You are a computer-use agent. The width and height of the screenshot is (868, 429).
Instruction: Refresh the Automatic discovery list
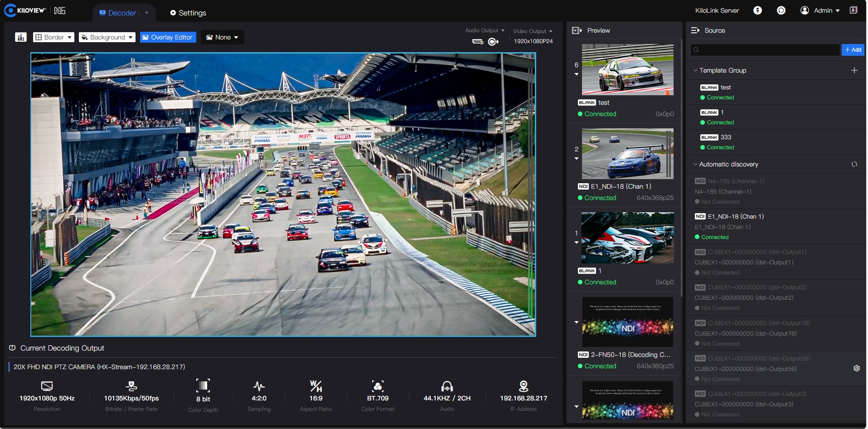[x=854, y=164]
